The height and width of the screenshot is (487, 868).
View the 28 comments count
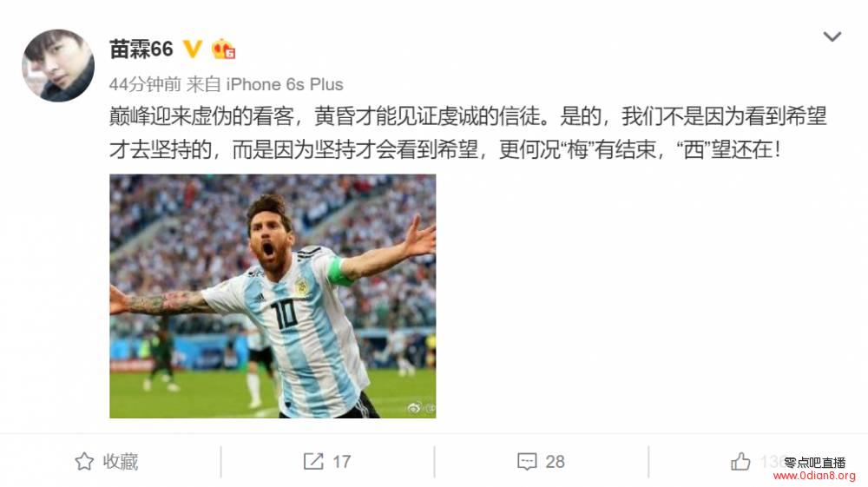(555, 462)
